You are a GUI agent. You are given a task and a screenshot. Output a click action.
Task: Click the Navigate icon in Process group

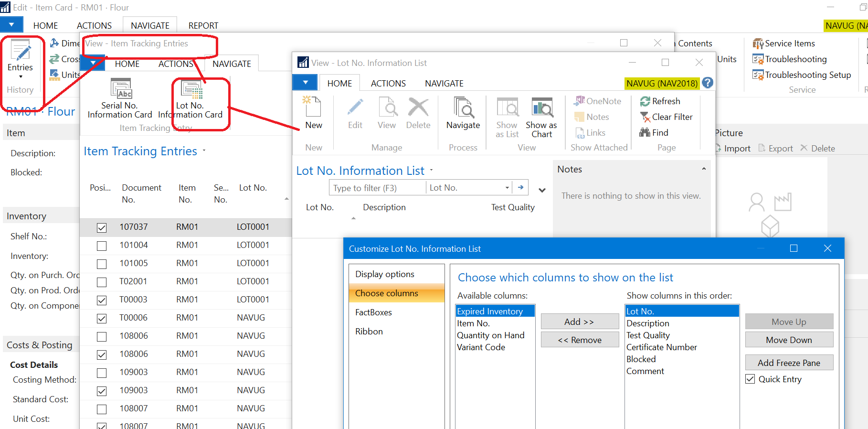463,113
